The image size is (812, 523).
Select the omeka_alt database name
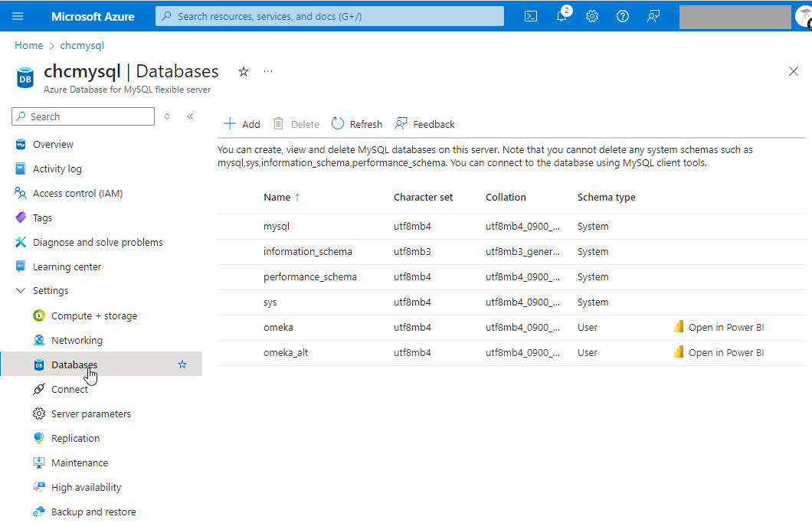click(286, 353)
